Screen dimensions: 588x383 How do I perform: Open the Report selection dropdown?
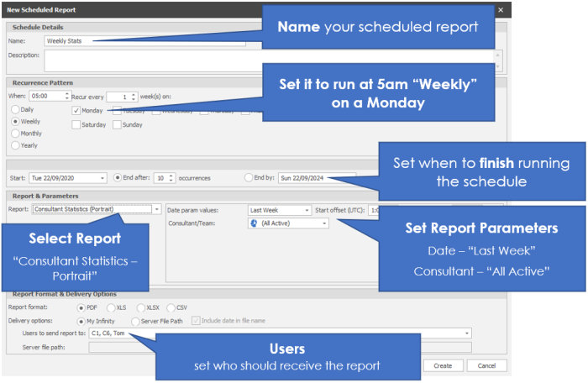click(156, 209)
